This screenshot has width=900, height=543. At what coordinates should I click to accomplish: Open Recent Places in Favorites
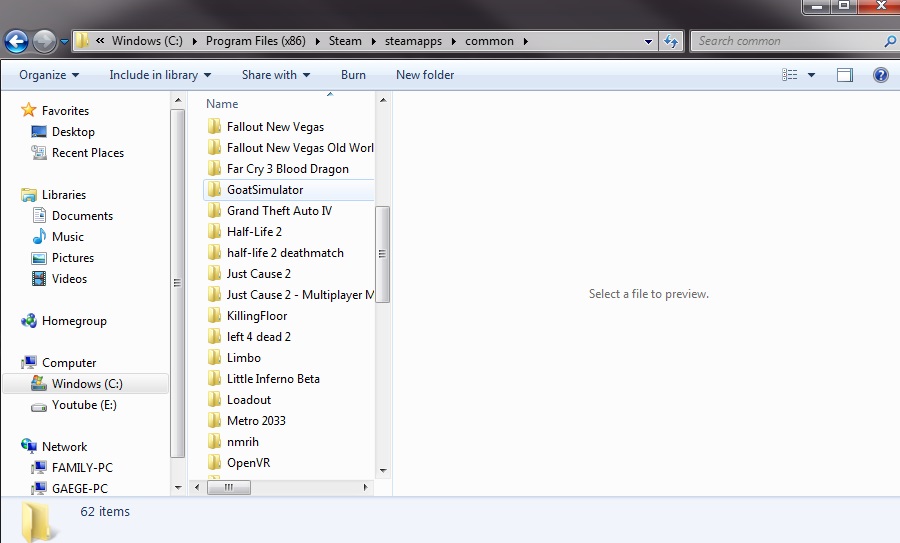click(x=87, y=153)
